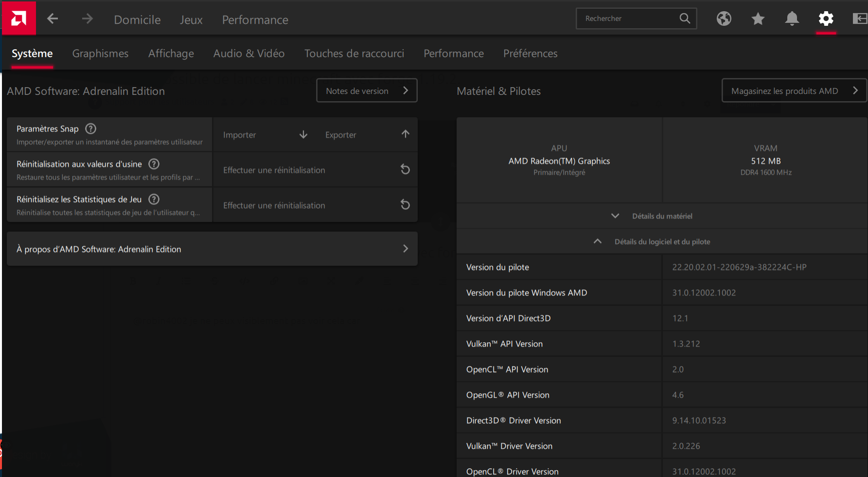Expand Détails du matériel section
The image size is (868, 477).
pos(662,216)
